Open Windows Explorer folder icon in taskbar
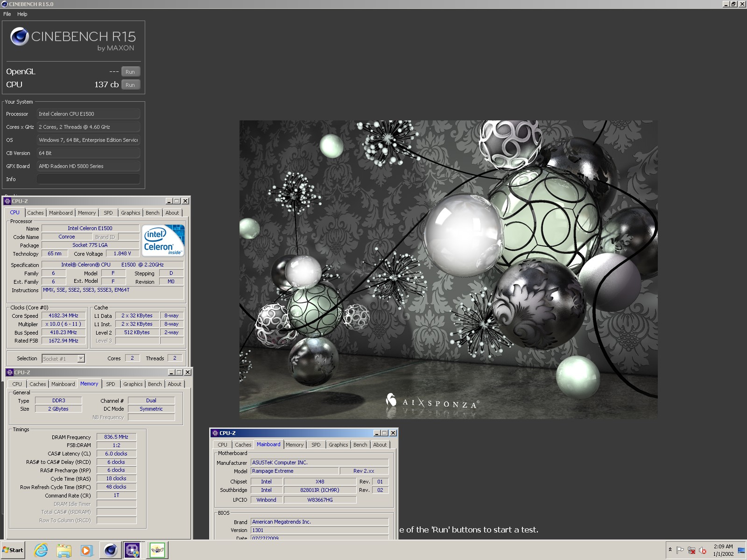 (64, 550)
